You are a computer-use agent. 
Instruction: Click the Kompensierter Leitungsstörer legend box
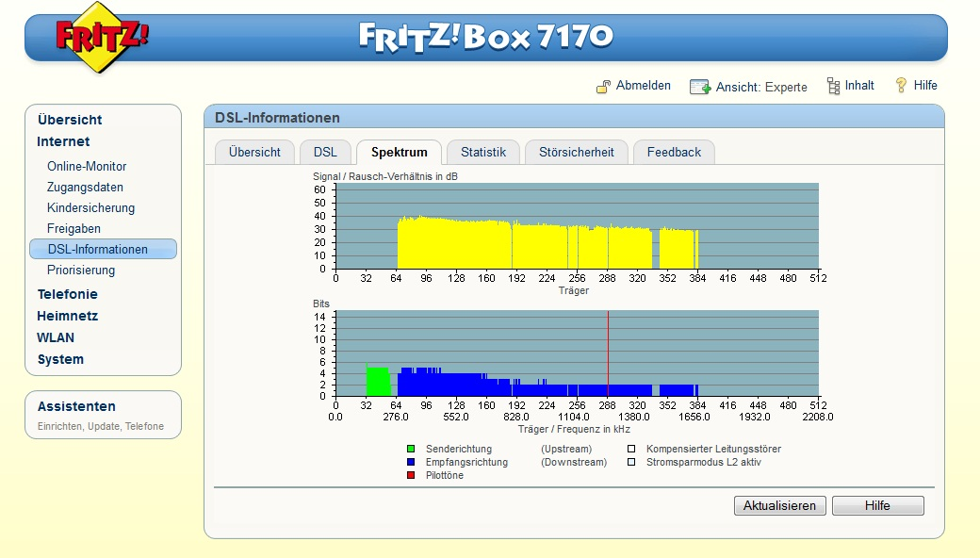tap(631, 449)
